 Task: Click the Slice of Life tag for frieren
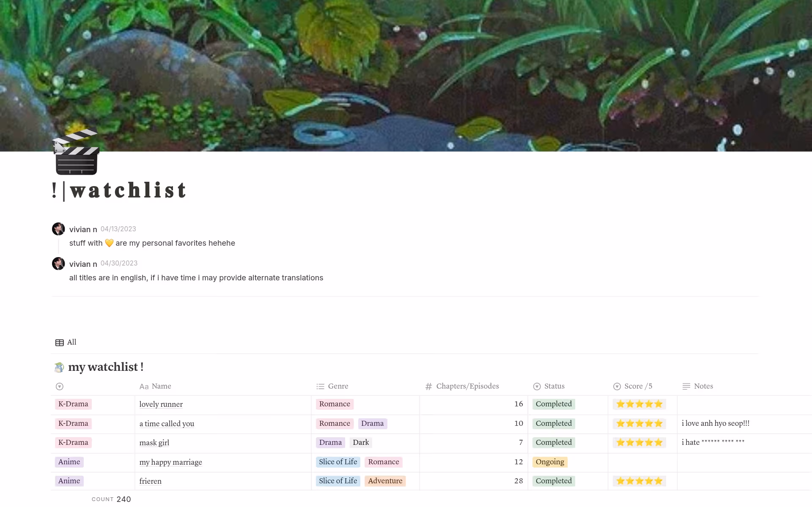tap(337, 481)
